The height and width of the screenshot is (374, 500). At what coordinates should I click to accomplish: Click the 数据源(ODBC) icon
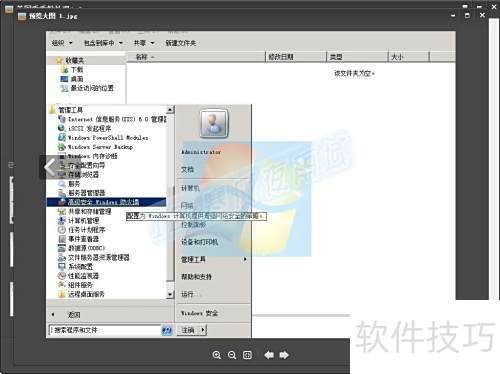(62, 248)
